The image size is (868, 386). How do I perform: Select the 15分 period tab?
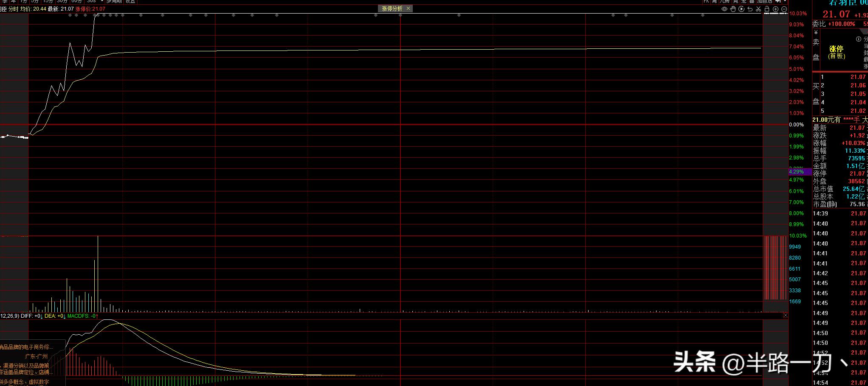click(x=48, y=1)
